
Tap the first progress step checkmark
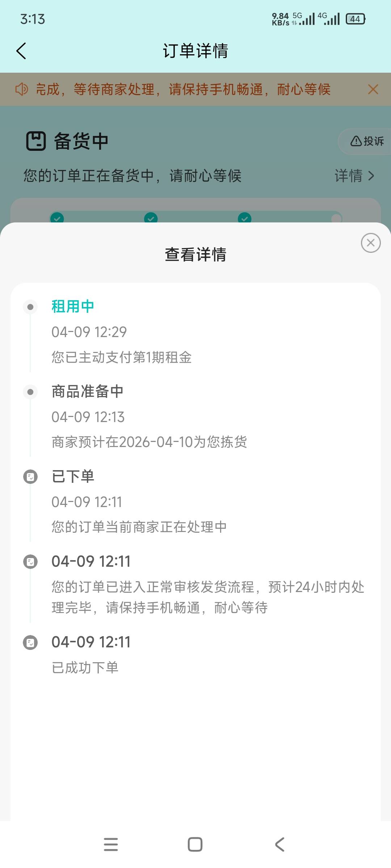57,218
